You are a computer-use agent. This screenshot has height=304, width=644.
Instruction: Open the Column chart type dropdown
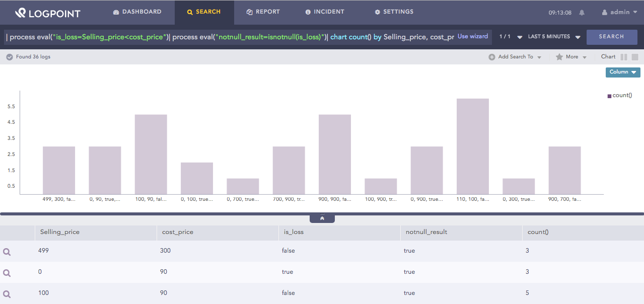[622, 72]
